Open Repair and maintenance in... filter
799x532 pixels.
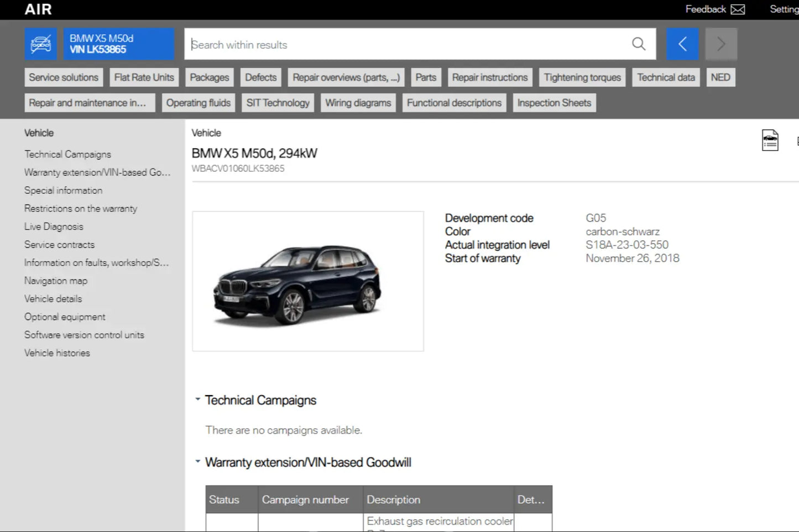click(x=90, y=103)
